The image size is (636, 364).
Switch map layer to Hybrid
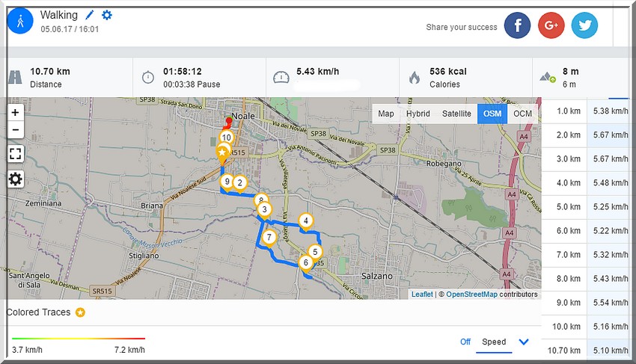point(418,114)
